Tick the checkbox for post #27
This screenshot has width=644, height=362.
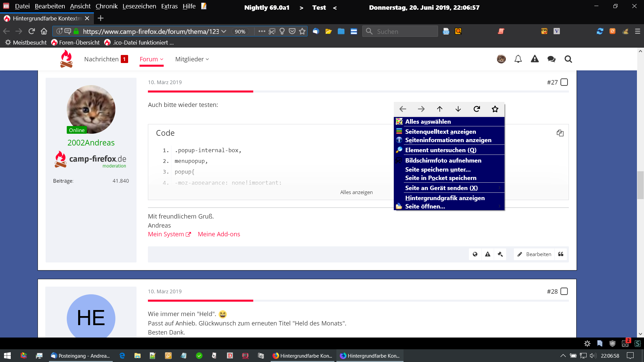[x=564, y=82]
